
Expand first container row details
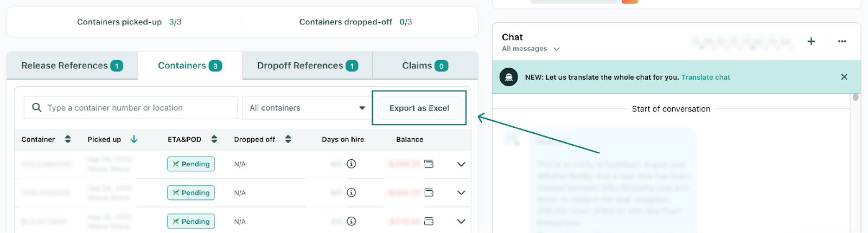pos(461,164)
